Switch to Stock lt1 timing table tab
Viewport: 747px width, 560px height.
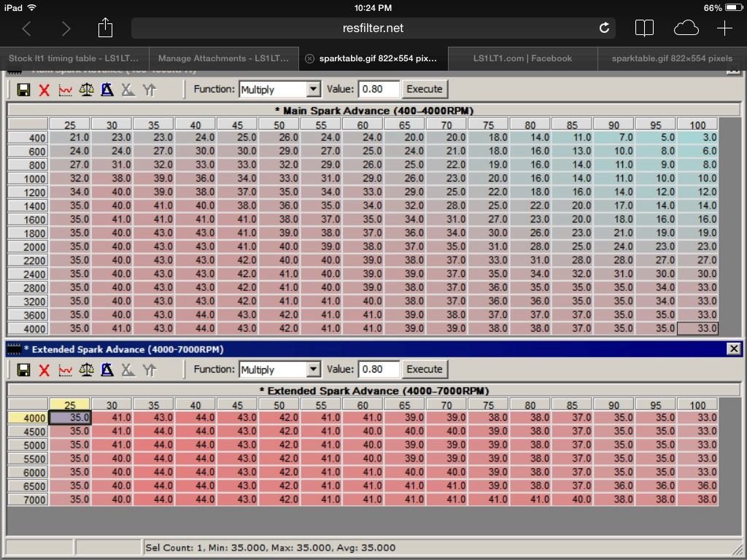point(74,58)
